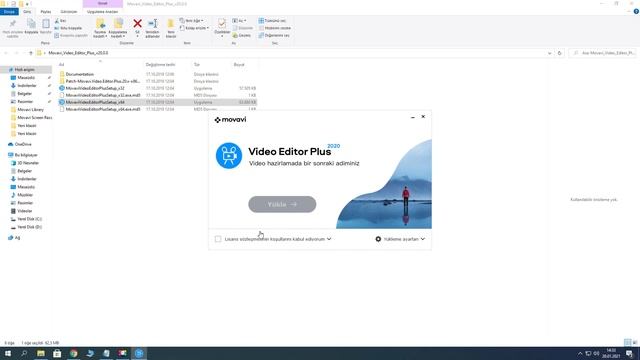Sort by the Boyut column header

(x=239, y=64)
